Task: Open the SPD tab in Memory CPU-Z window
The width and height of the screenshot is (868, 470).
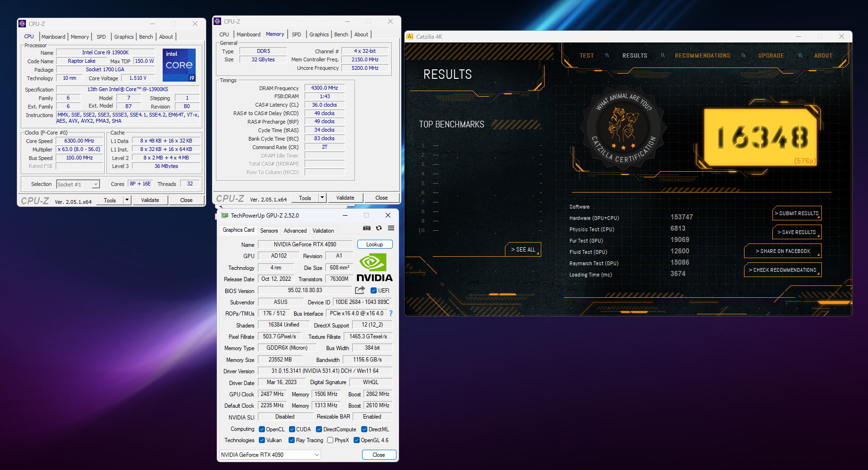Action: (296, 34)
